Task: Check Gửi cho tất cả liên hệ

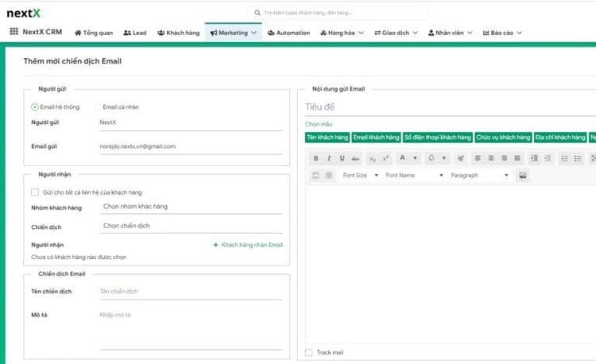Action: [x=35, y=192]
